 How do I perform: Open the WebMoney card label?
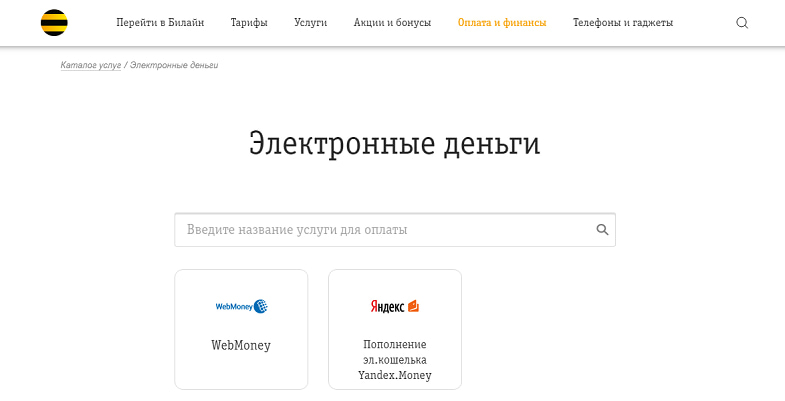click(241, 345)
